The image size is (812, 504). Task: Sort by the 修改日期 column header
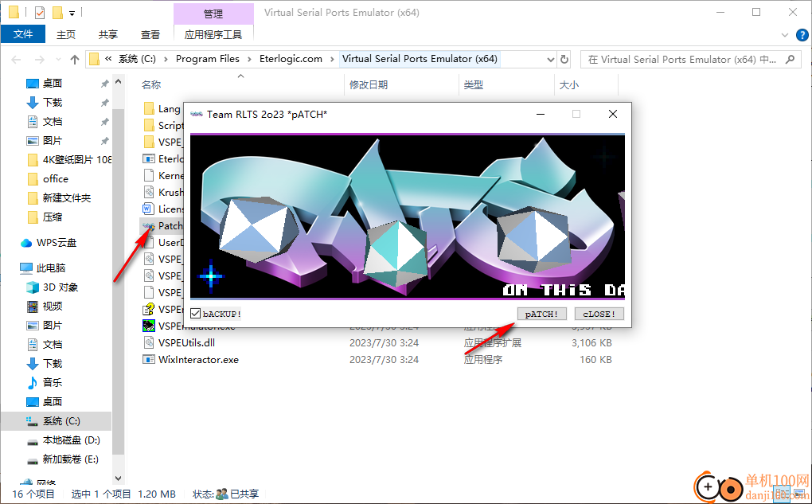(x=369, y=85)
